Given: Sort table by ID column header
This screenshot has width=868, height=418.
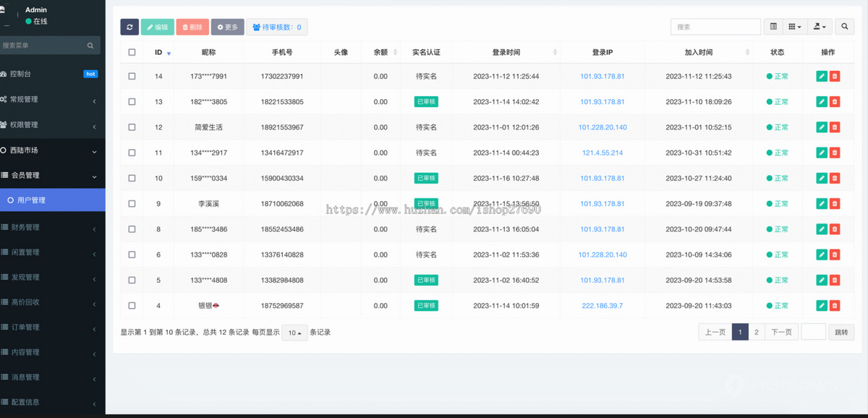Looking at the screenshot, I should tap(158, 52).
